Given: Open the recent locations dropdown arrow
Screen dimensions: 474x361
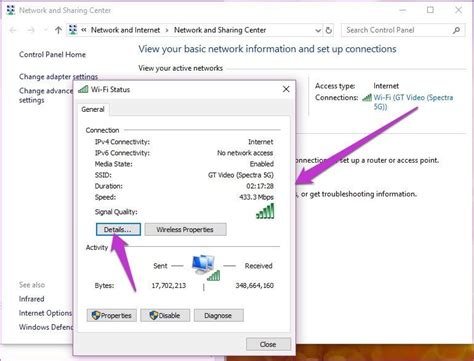Looking at the screenshot, I should (45, 30).
